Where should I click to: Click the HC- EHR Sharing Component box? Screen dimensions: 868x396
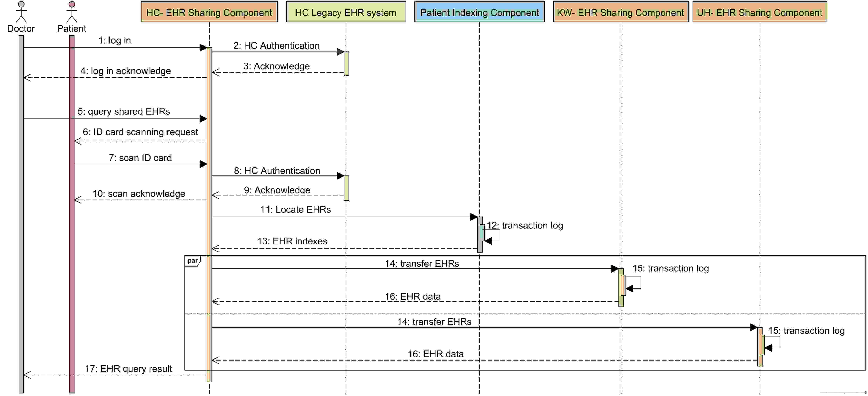(x=209, y=12)
